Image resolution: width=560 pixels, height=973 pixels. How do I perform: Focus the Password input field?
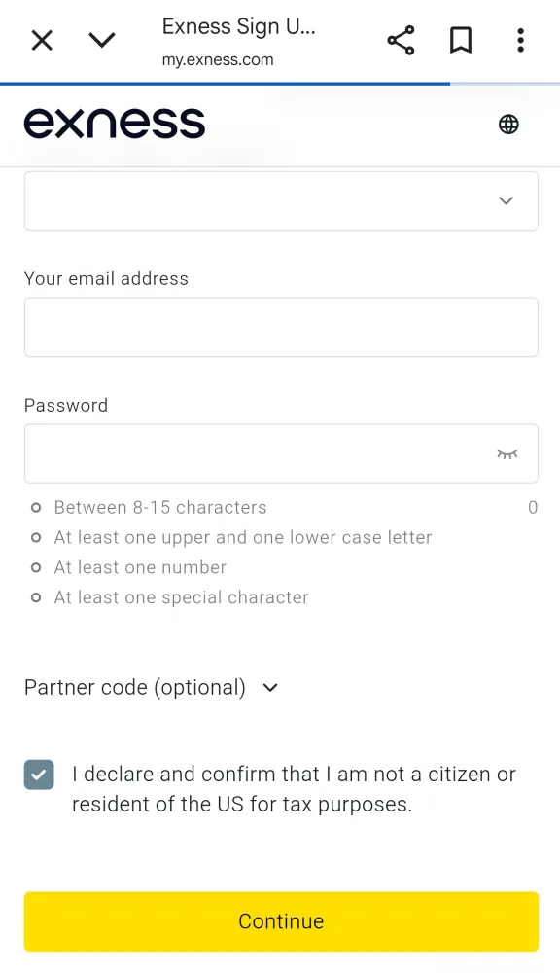(x=281, y=453)
